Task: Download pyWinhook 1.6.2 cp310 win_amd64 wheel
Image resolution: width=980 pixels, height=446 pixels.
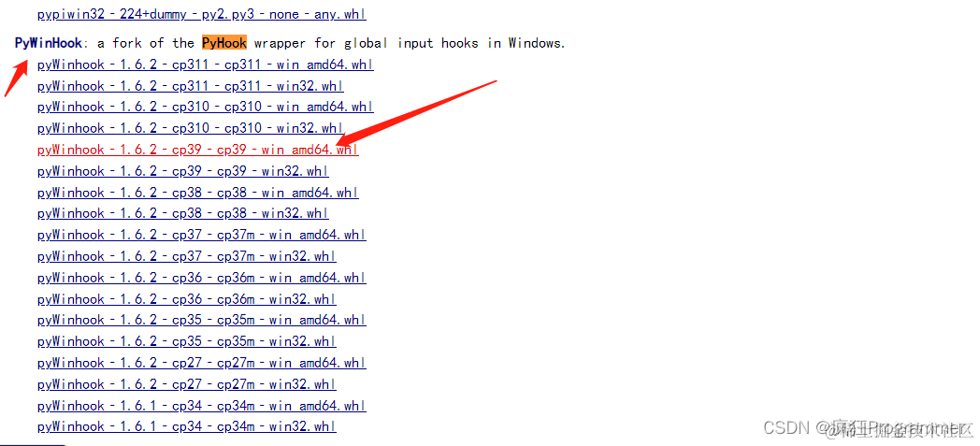Action: (206, 107)
